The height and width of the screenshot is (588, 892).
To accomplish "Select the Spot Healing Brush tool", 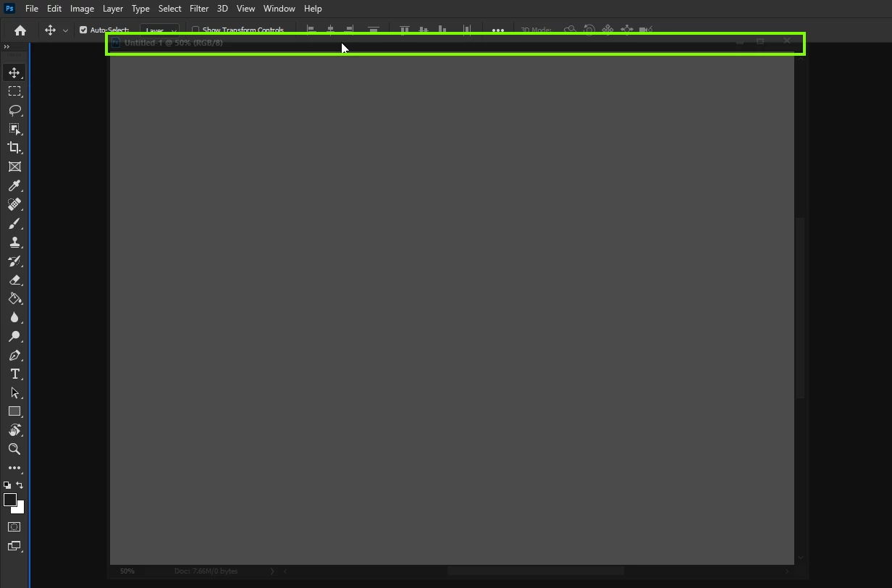I will (14, 204).
